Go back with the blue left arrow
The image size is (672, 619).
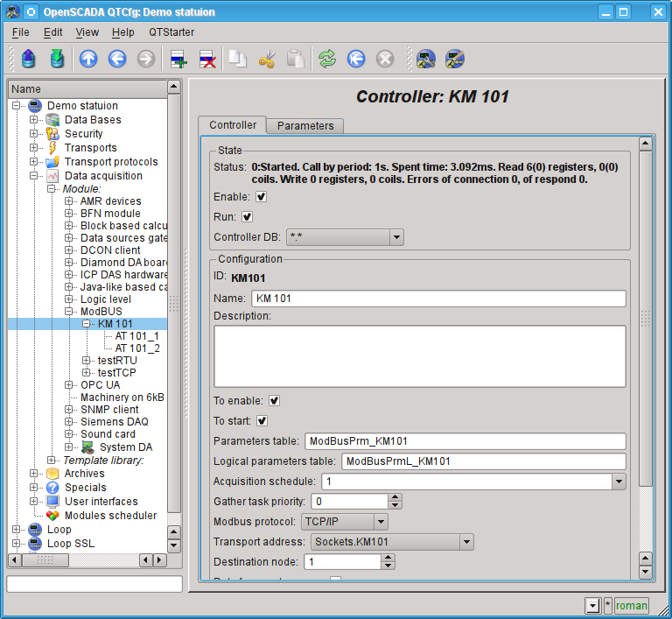pyautogui.click(x=117, y=59)
